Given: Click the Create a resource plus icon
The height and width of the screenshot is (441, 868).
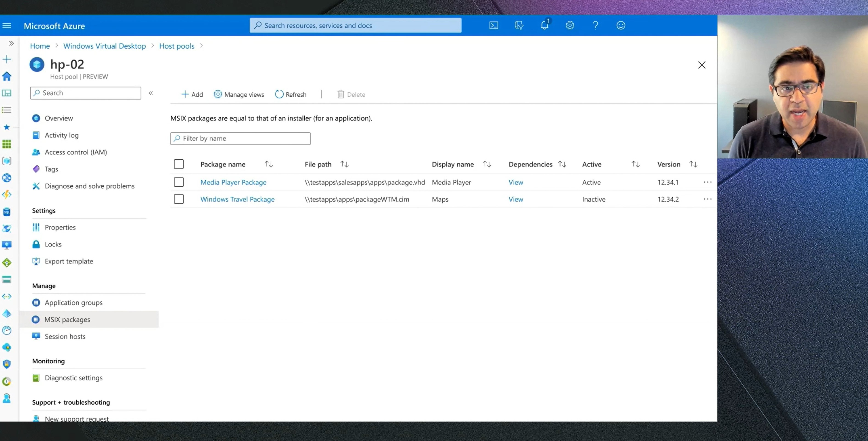Looking at the screenshot, I should [x=7, y=59].
